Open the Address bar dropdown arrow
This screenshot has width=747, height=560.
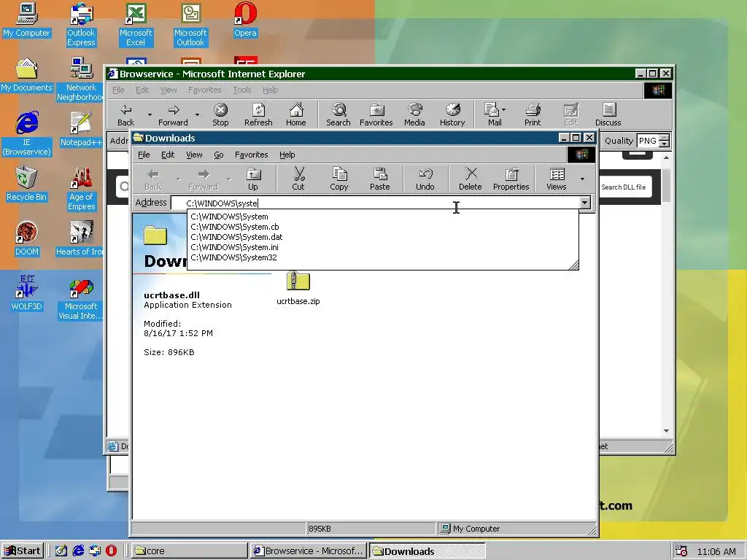[x=584, y=203]
